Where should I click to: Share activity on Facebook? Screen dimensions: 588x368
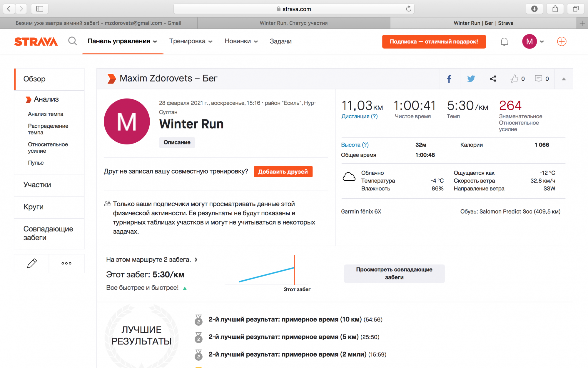[449, 79]
